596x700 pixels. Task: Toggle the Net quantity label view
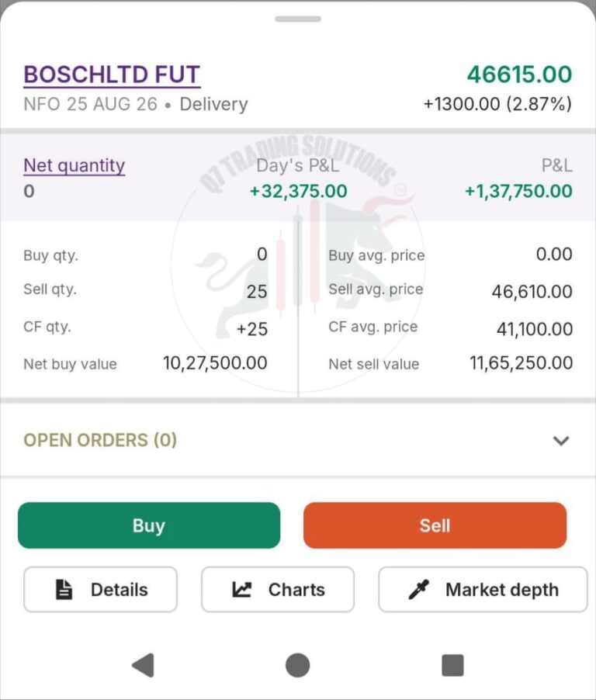[74, 165]
